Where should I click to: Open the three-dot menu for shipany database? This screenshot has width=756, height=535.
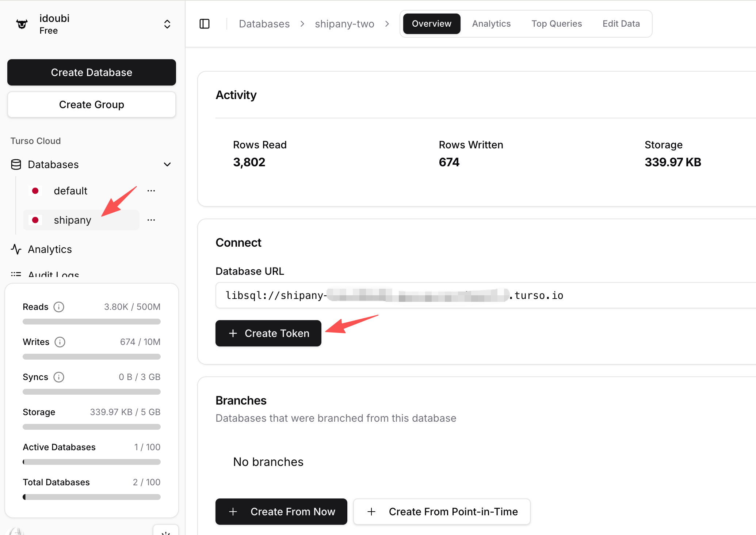pos(151,220)
